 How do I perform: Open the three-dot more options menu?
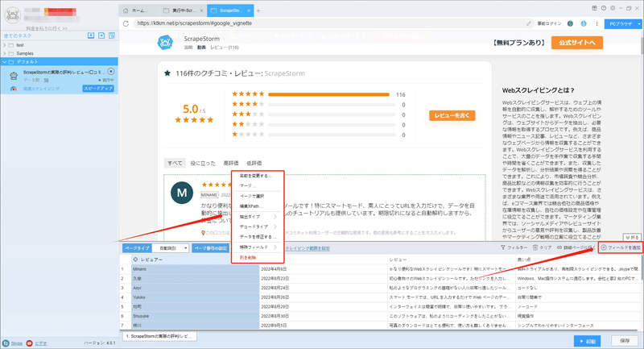597,24
